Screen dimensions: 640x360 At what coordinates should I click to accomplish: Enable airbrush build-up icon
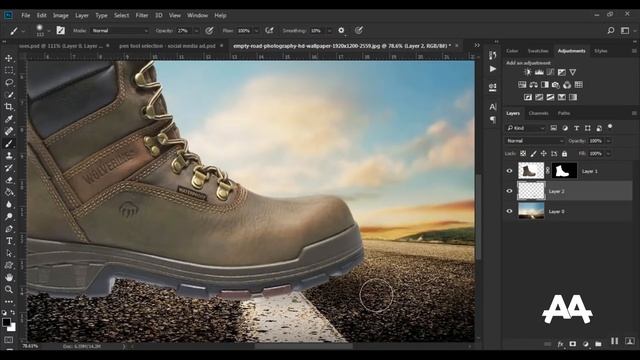(269, 30)
